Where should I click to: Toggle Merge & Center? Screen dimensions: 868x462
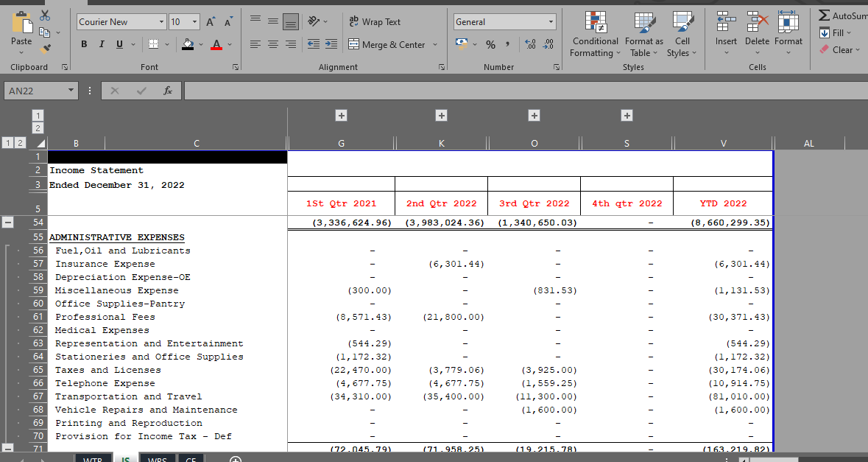(387, 44)
